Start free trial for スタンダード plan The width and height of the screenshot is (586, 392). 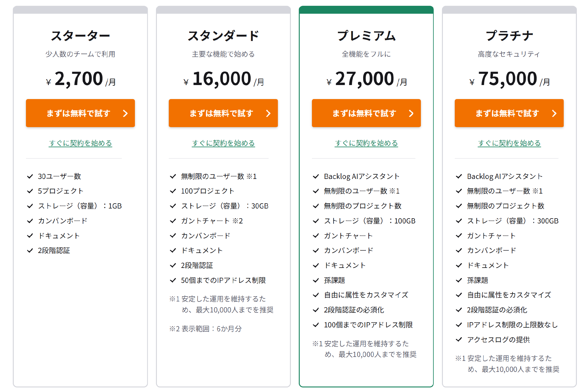[x=223, y=113]
